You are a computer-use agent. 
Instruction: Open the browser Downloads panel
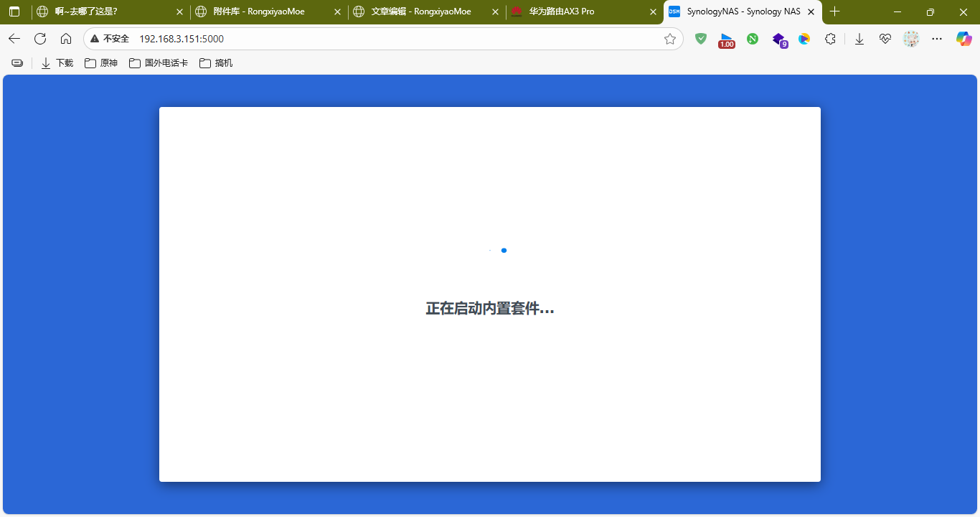pos(859,39)
